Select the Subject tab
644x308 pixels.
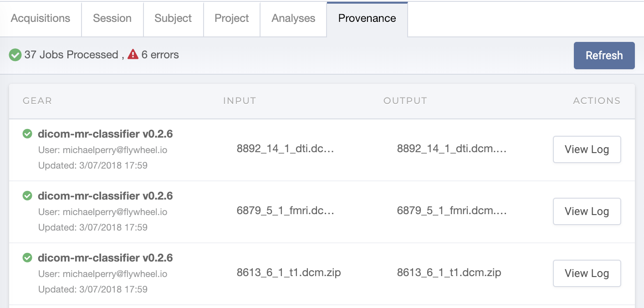173,19
